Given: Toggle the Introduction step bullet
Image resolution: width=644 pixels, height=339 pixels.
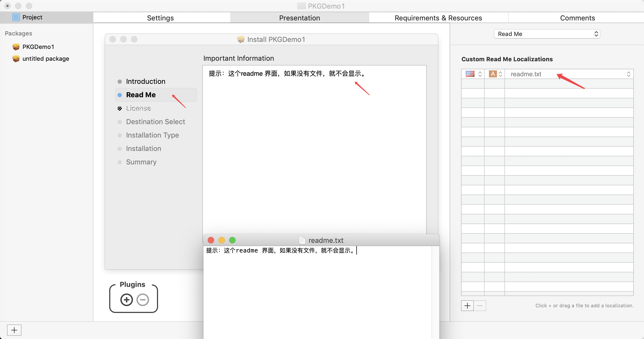Looking at the screenshot, I should click(120, 81).
